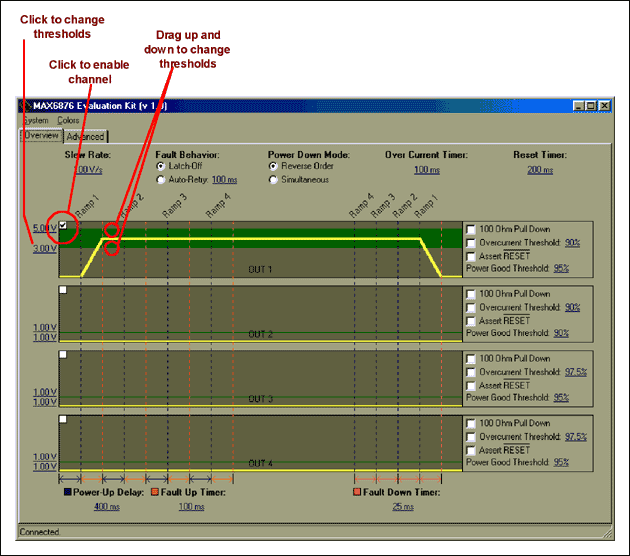Enable 100 Ohm Pull Down for OUT 1
This screenshot has width=630, height=556.
(x=472, y=230)
